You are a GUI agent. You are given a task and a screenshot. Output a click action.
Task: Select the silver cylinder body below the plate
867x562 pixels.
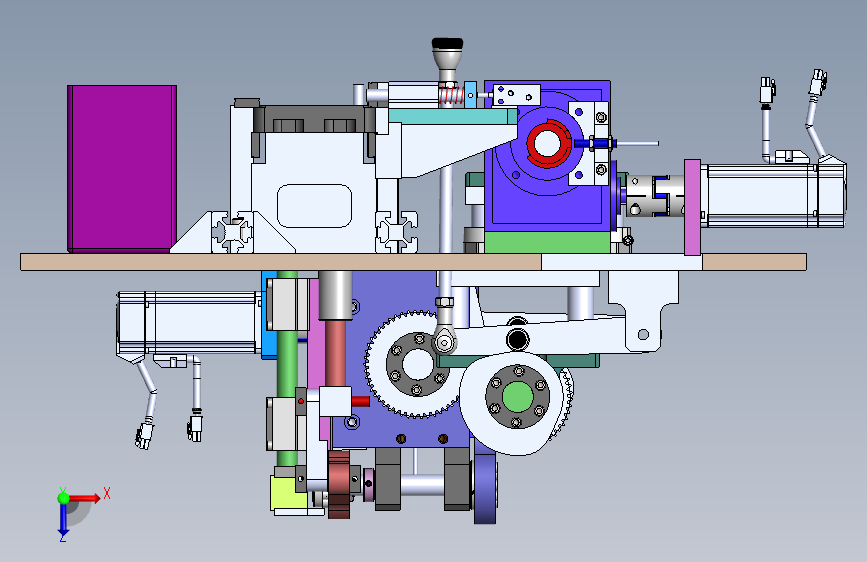click(335, 295)
